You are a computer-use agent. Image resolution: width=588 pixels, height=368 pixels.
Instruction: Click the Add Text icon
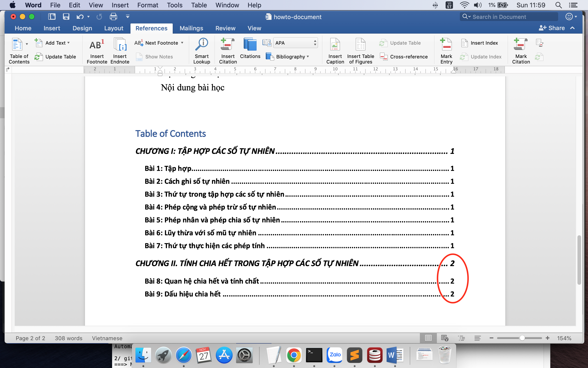coord(39,43)
